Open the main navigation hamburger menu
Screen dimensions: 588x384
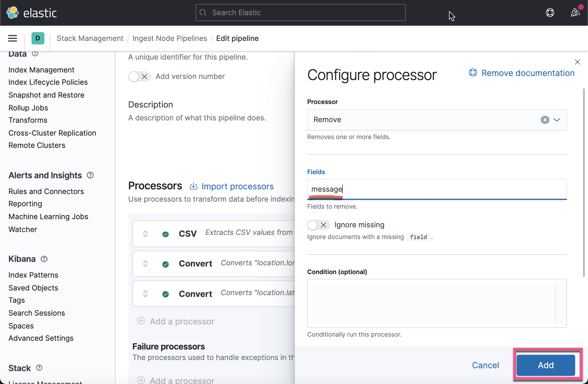(12, 38)
